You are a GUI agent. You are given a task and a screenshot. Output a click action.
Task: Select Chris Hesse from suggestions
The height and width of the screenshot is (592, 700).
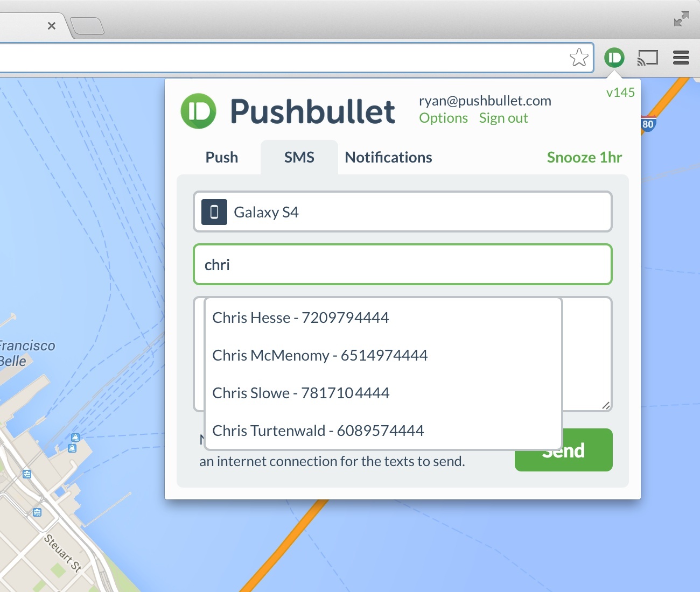tap(300, 318)
